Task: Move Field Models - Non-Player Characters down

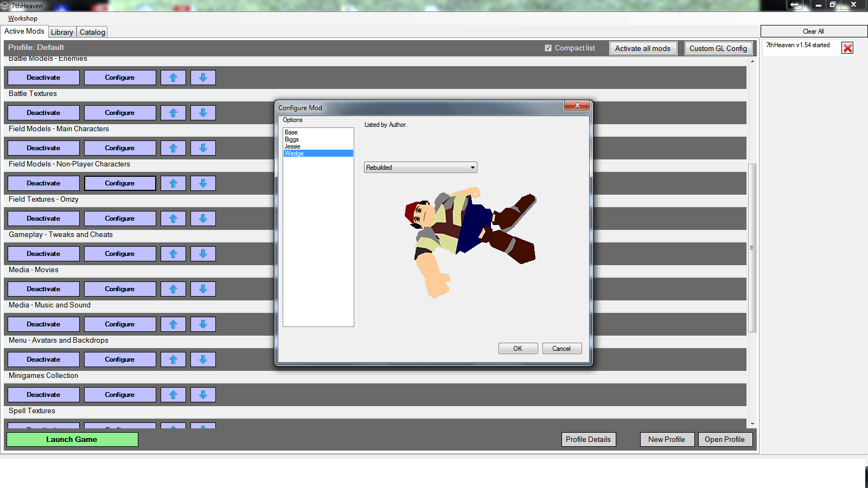Action: 203,183
